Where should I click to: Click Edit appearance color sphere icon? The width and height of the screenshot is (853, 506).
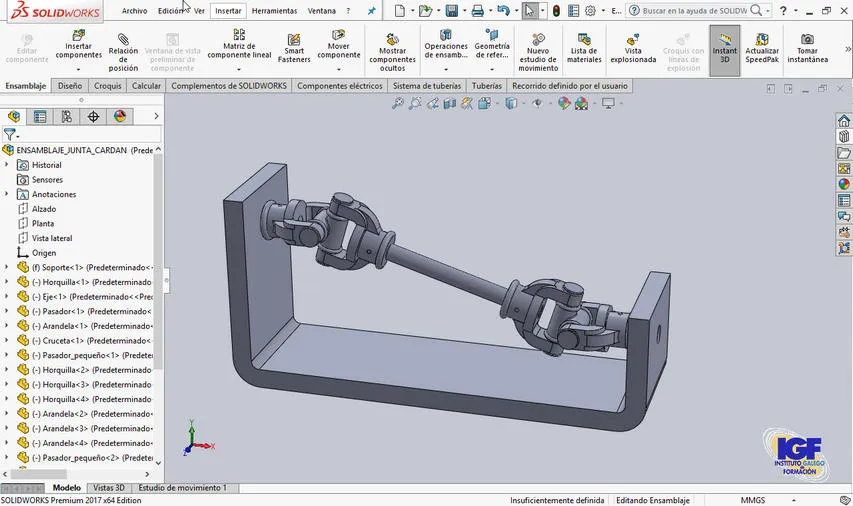pos(564,103)
